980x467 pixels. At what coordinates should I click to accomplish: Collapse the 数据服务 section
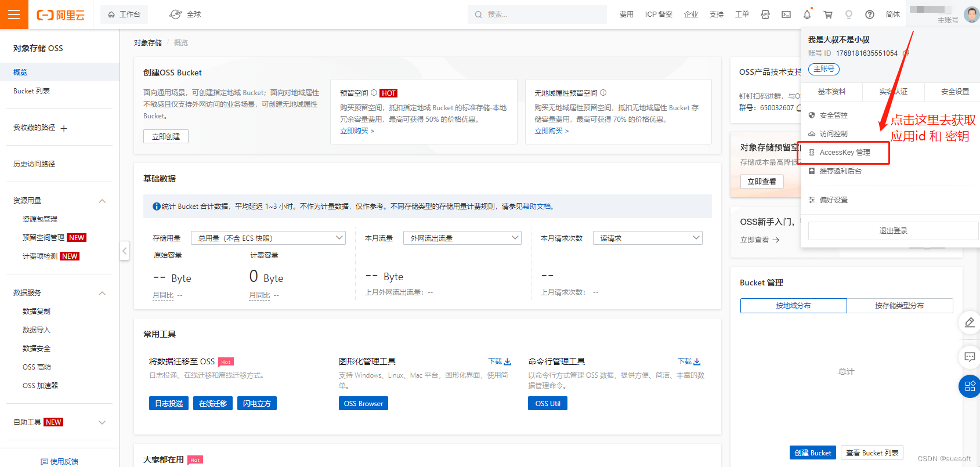click(102, 293)
